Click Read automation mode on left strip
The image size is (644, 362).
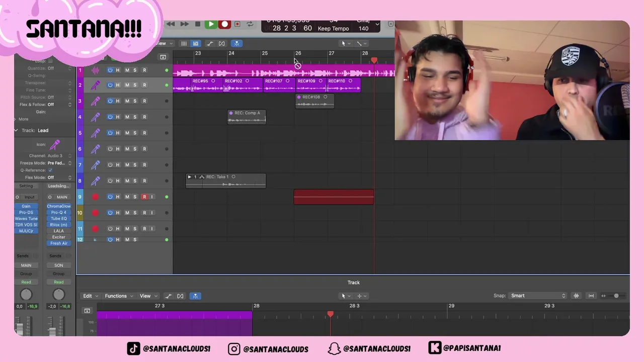(x=26, y=282)
